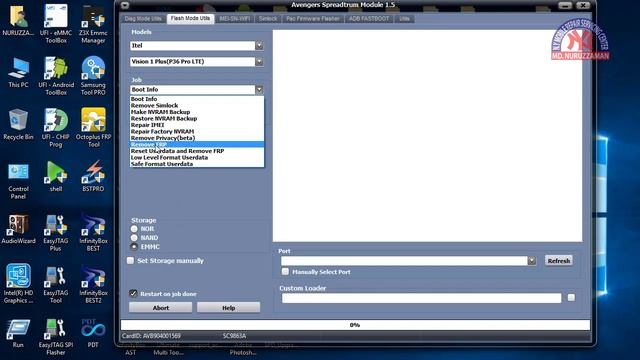Choose Repair Factory NVRAM job

197,131
